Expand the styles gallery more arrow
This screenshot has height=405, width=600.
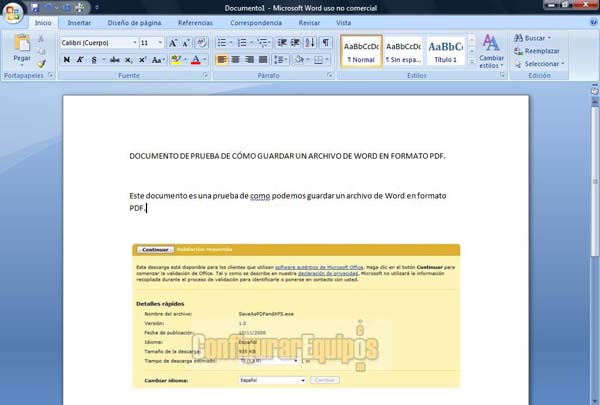pyautogui.click(x=472, y=61)
